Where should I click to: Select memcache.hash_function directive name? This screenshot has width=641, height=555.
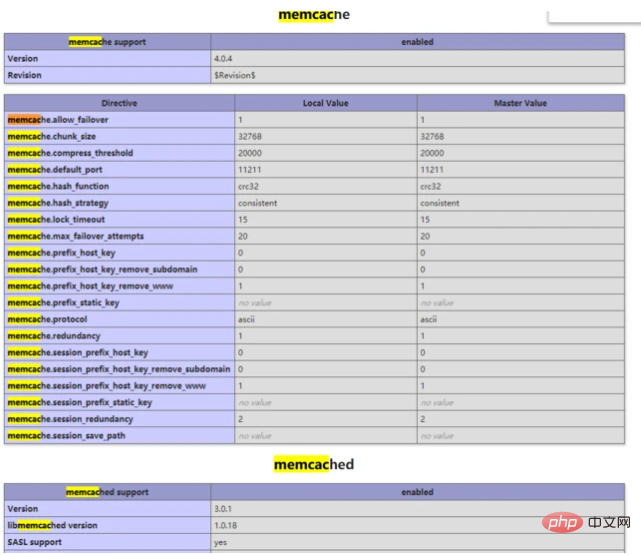58,186
